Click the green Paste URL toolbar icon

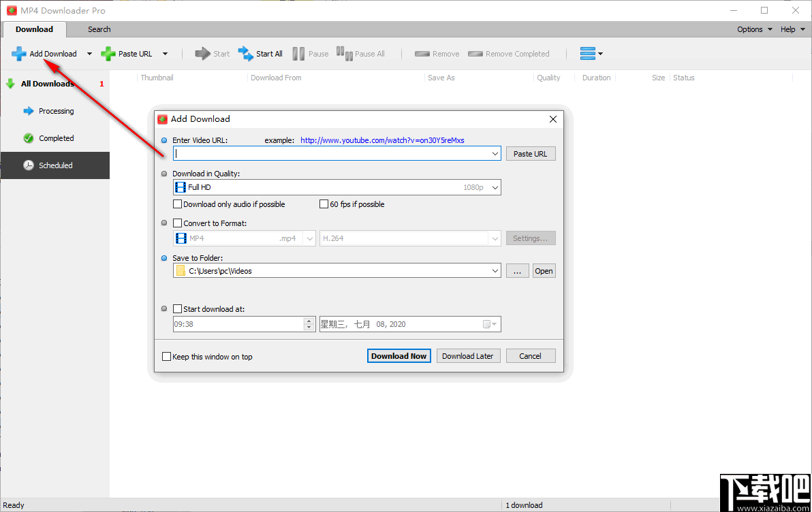108,54
